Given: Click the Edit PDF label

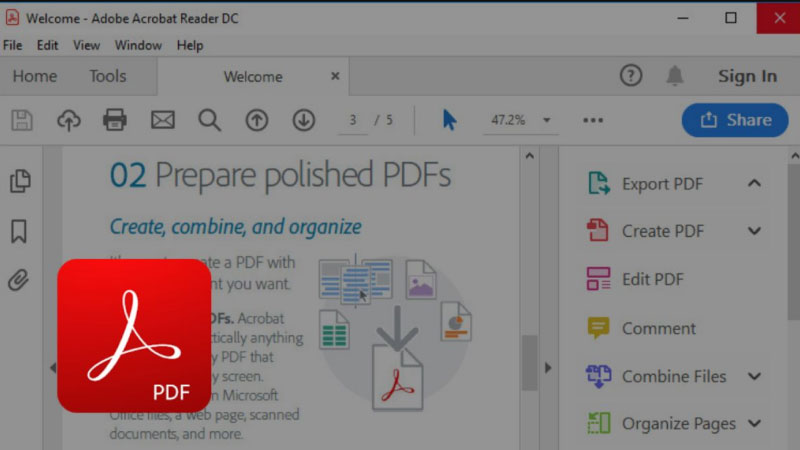Looking at the screenshot, I should pyautogui.click(x=653, y=279).
